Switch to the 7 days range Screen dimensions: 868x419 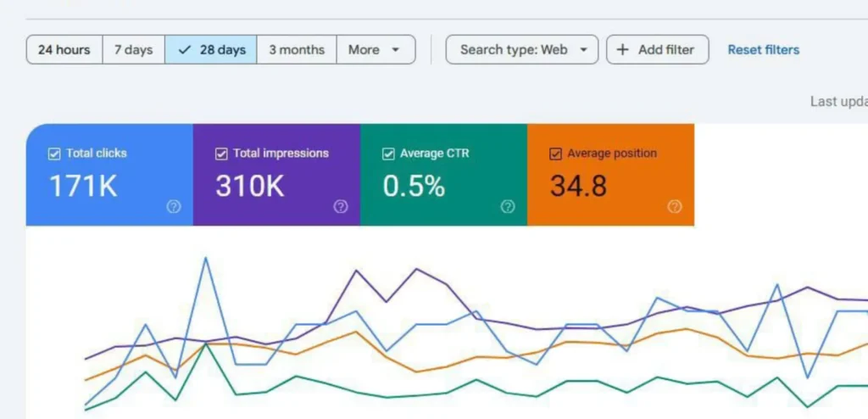134,49
